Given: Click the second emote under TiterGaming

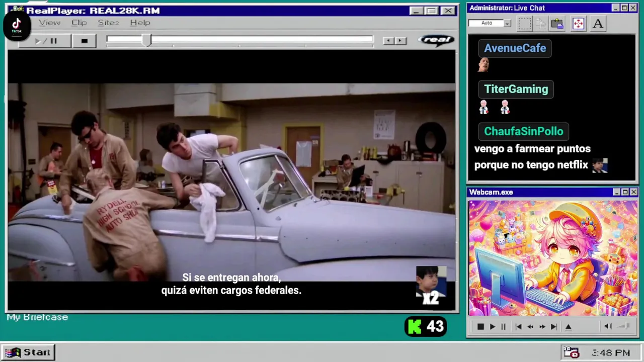Looking at the screenshot, I should (505, 107).
